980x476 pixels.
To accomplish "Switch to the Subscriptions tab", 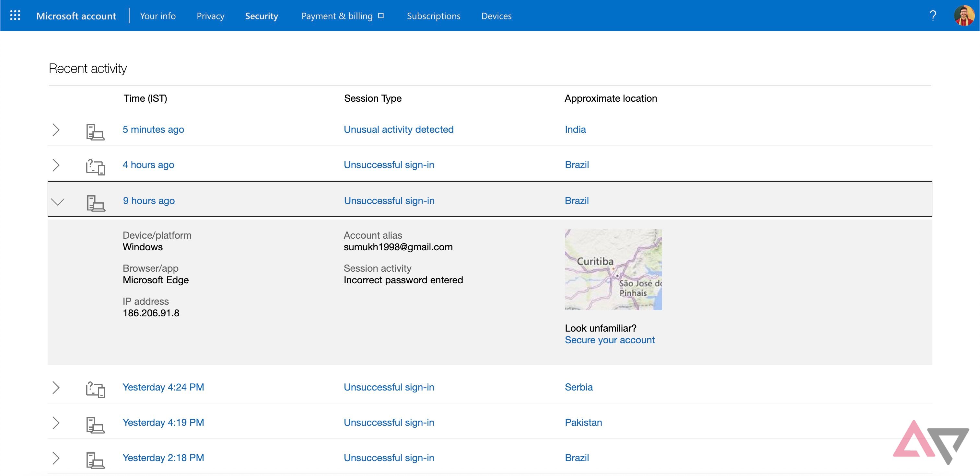I will (x=434, y=16).
